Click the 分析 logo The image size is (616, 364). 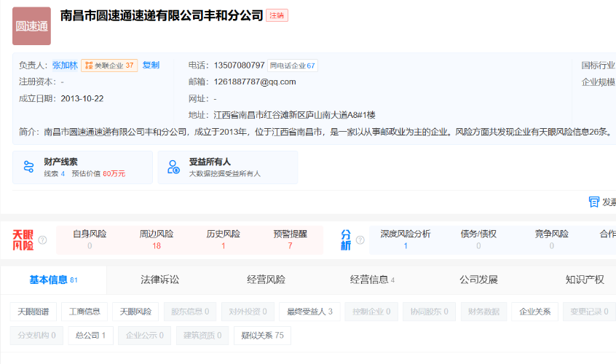tap(346, 240)
